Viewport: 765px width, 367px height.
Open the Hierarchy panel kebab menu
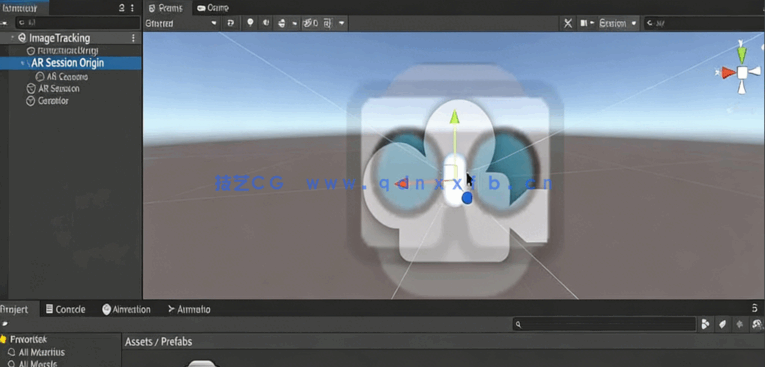click(132, 8)
